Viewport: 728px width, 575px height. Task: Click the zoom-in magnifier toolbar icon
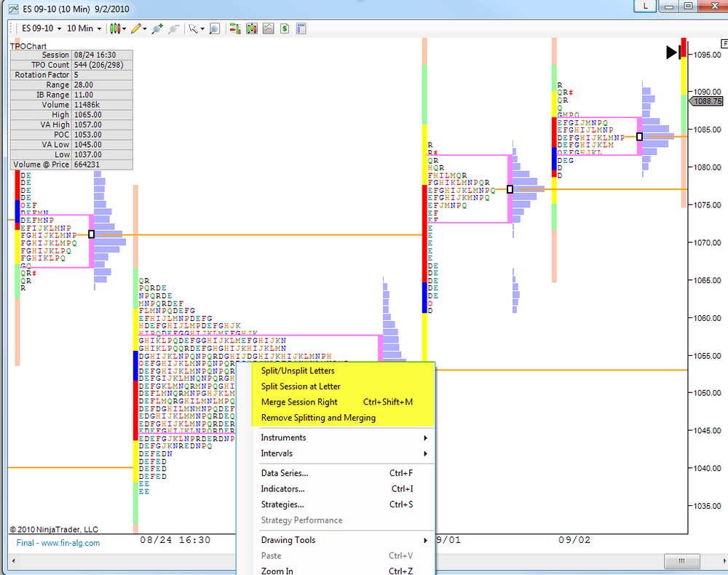click(156, 28)
